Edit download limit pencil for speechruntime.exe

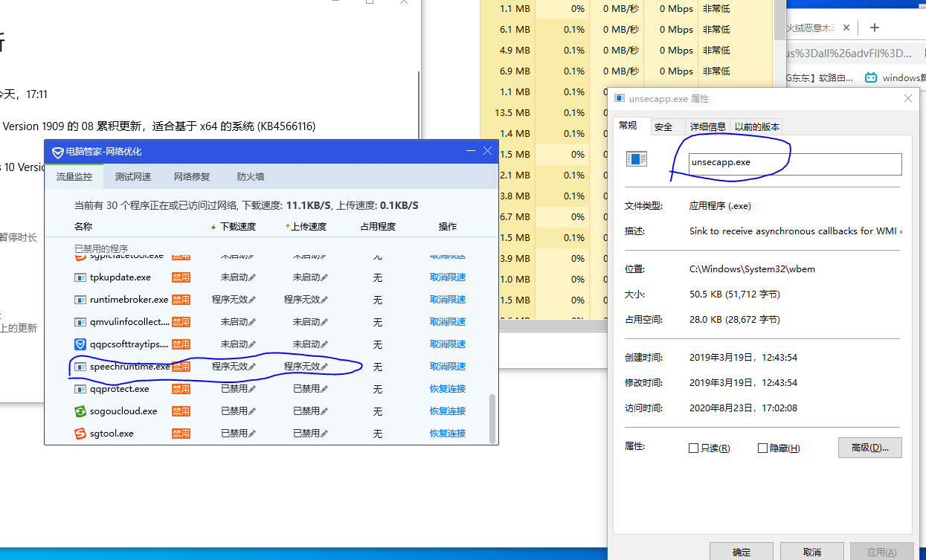coord(252,367)
